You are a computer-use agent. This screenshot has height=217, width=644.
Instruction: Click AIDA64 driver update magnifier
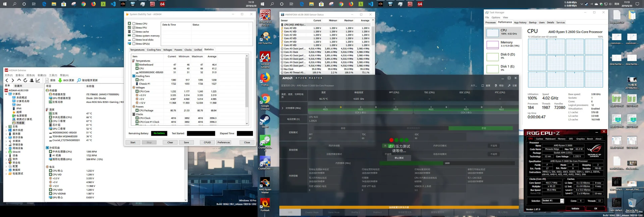coord(79,80)
